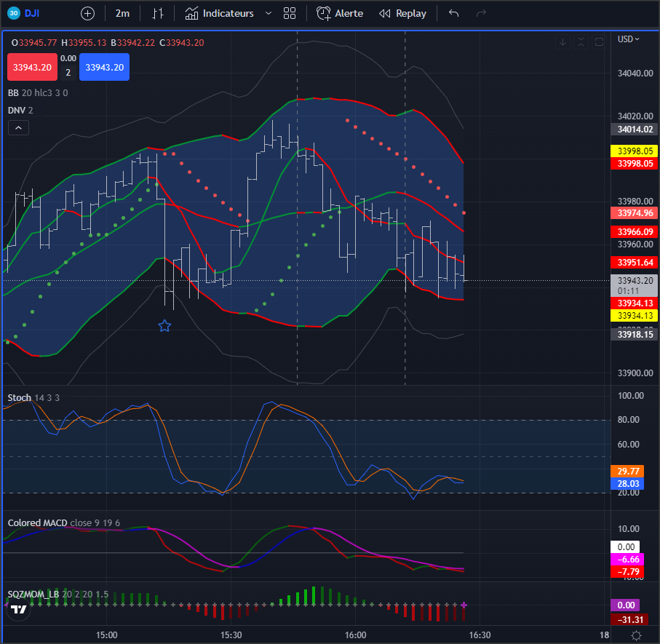Click the 15:00 time axis label

[106, 635]
